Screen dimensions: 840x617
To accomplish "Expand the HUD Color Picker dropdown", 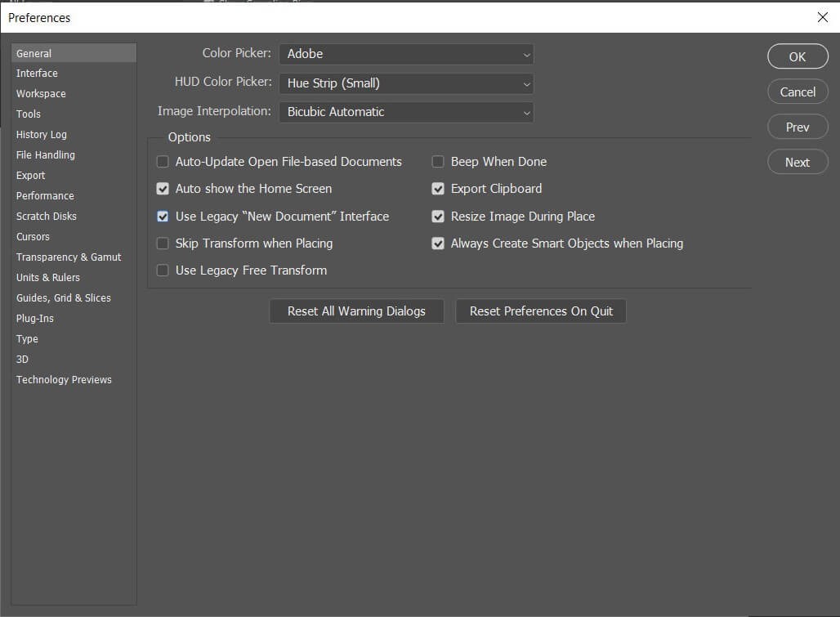I will (x=406, y=83).
